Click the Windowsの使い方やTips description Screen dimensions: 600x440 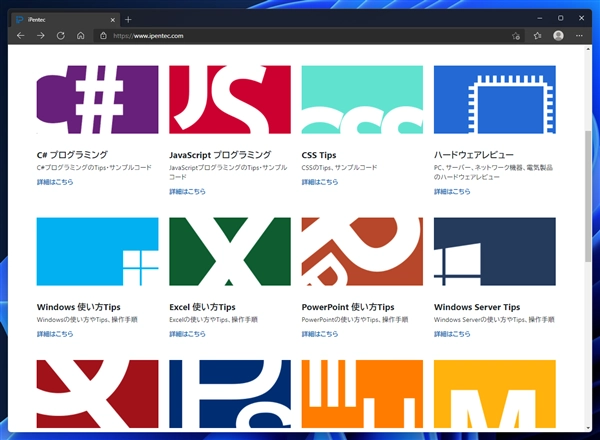[87, 319]
